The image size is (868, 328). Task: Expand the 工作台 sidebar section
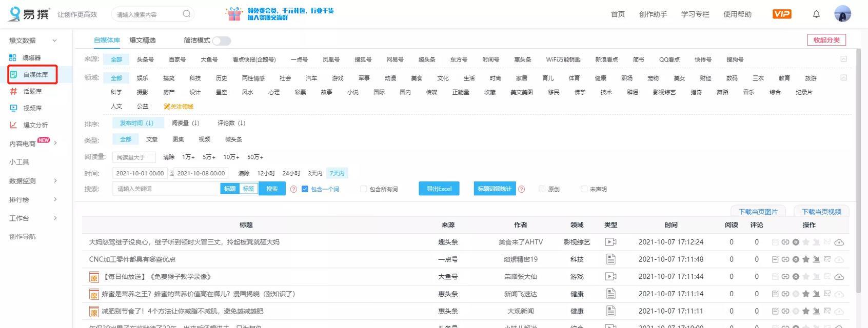tap(55, 218)
